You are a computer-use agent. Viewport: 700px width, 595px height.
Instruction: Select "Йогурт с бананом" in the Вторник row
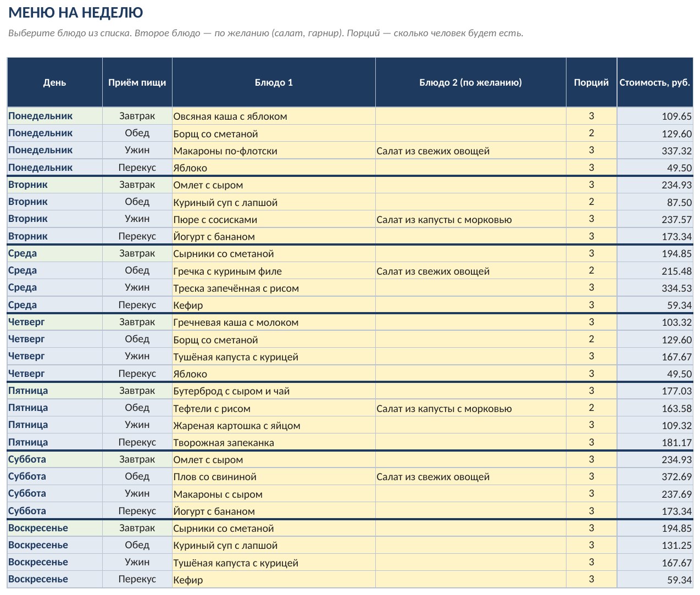point(274,236)
